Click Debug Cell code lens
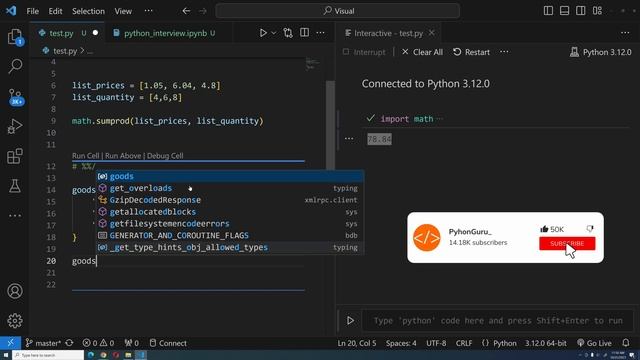This screenshot has width=640, height=360. (x=165, y=156)
